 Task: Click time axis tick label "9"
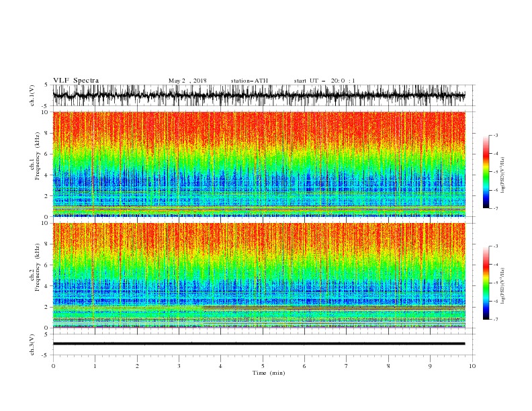(430, 366)
